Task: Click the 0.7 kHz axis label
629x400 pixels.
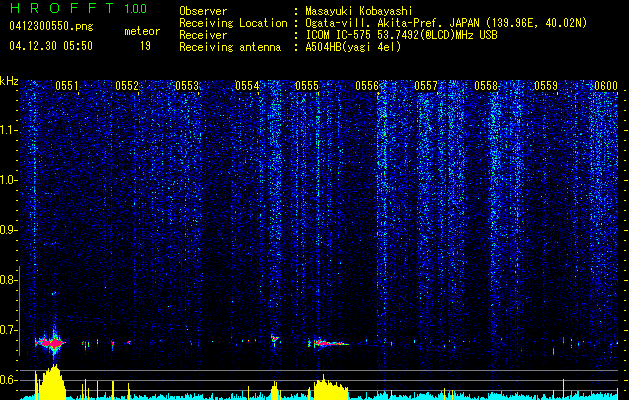Action: tap(7, 330)
